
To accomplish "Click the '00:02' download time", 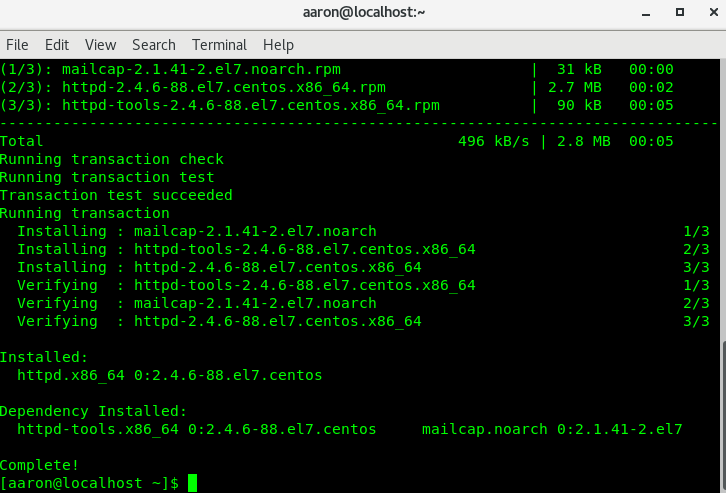I will click(x=651, y=87).
